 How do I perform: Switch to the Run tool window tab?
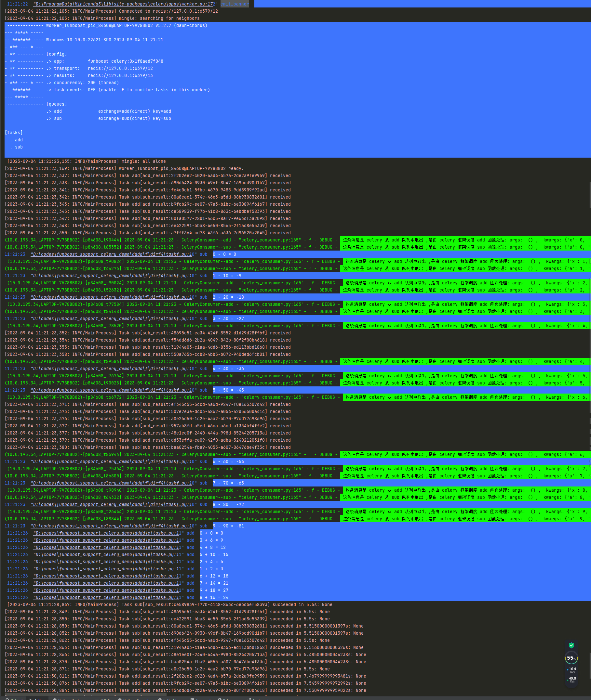coord(37,699)
